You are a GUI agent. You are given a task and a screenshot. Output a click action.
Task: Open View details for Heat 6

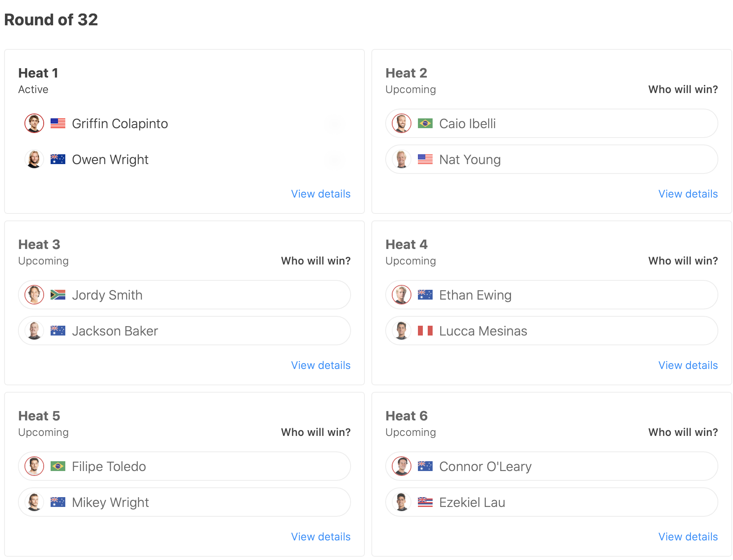[688, 537]
